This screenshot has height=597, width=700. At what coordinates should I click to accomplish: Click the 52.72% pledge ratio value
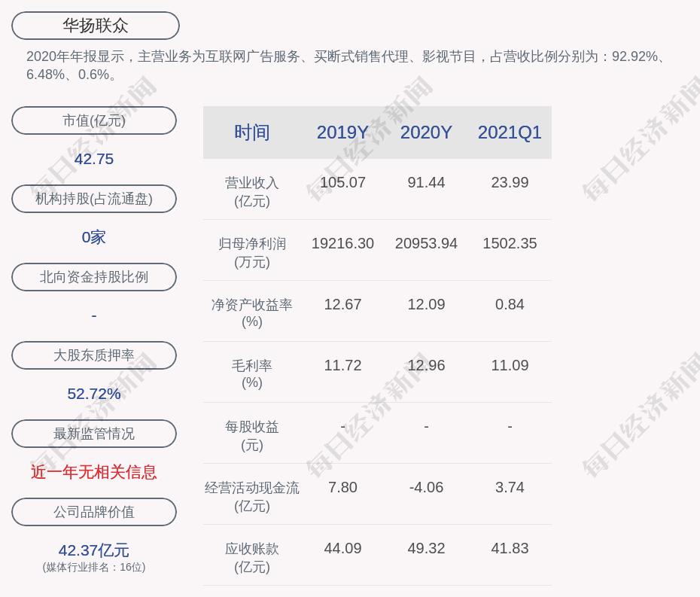click(x=94, y=394)
